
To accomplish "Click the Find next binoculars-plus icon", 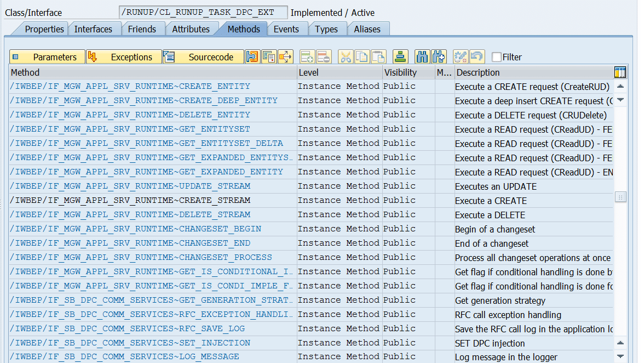I will click(x=439, y=57).
